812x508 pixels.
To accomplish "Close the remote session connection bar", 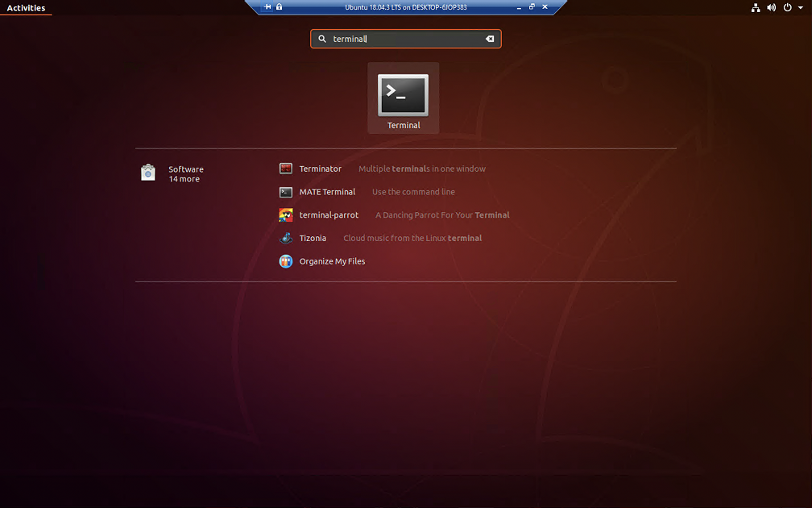I will (x=545, y=6).
